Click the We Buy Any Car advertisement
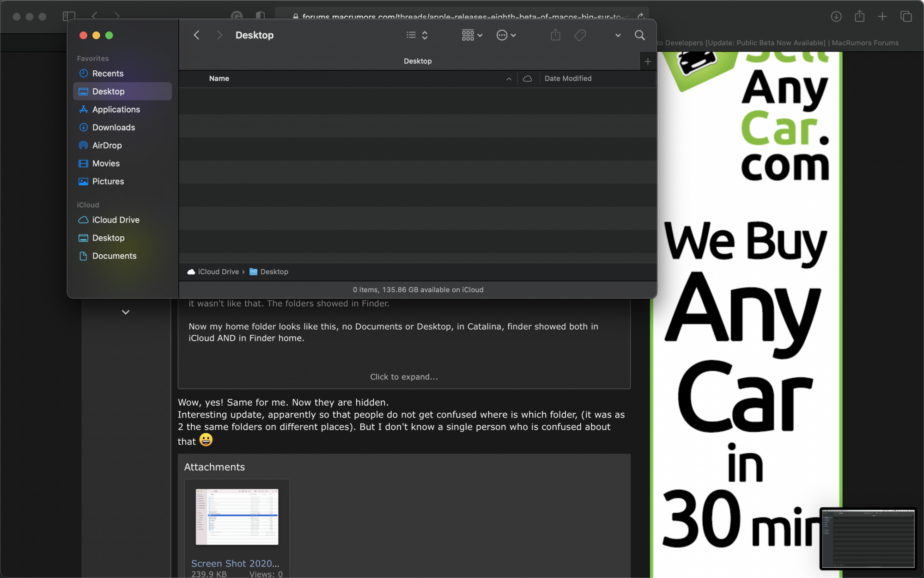The width and height of the screenshot is (924, 578). coord(746,314)
